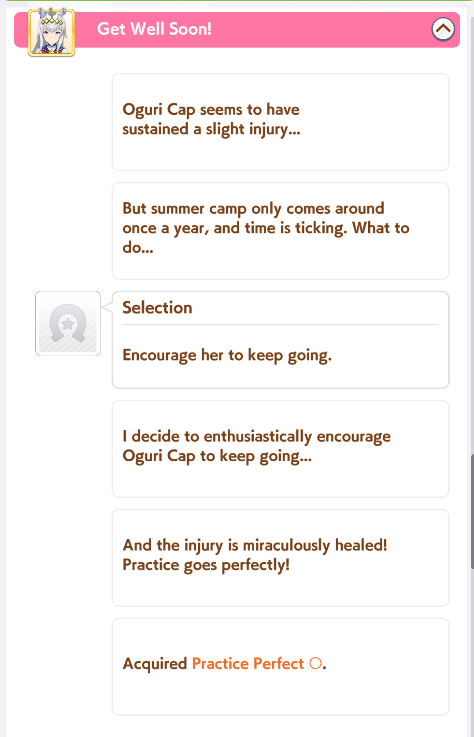Click the word Acquired in last message
The width and height of the screenshot is (474, 737).
pyautogui.click(x=155, y=664)
